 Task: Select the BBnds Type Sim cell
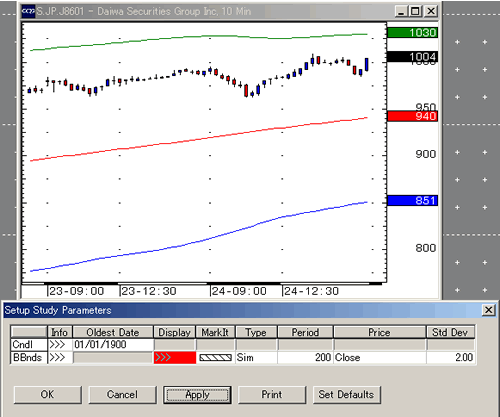click(256, 358)
